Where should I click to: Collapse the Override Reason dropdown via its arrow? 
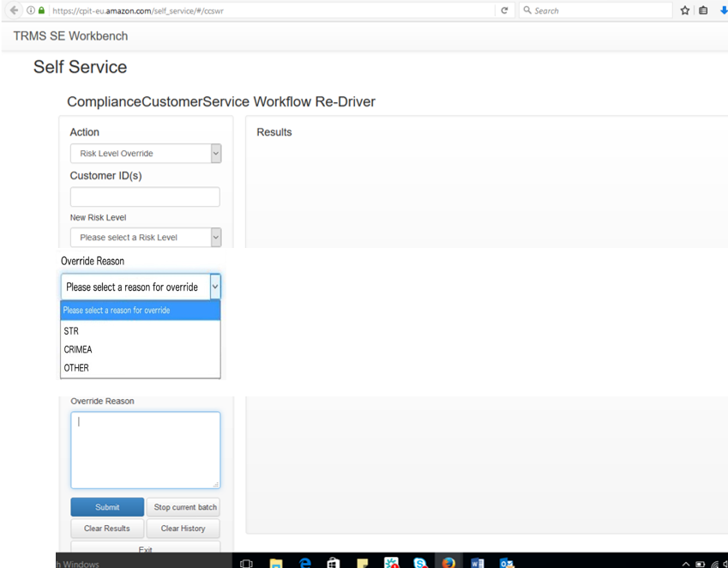[215, 287]
